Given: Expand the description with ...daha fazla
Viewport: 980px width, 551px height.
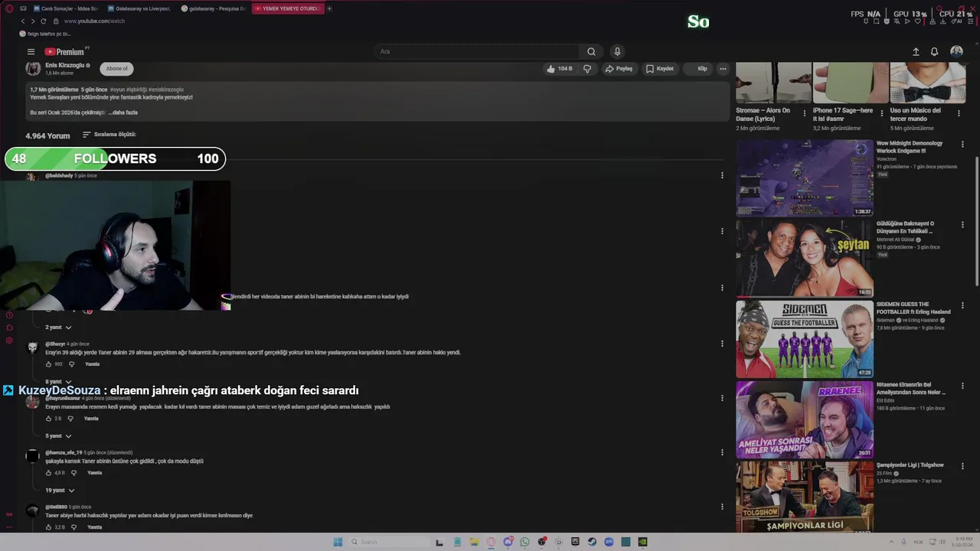Looking at the screenshot, I should pos(122,112).
